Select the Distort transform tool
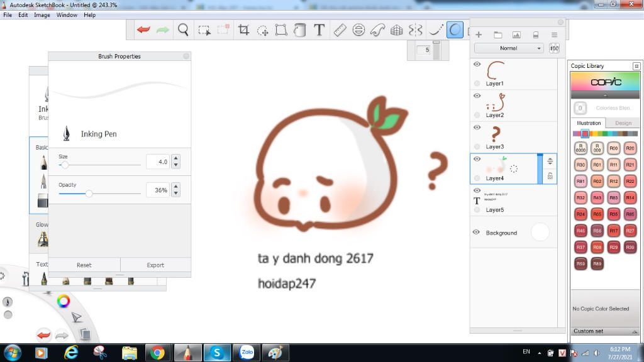 tap(281, 30)
